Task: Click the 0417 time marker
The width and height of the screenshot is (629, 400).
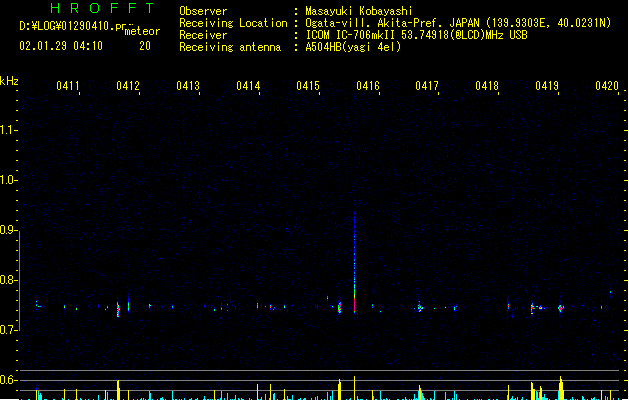Action: [x=427, y=86]
